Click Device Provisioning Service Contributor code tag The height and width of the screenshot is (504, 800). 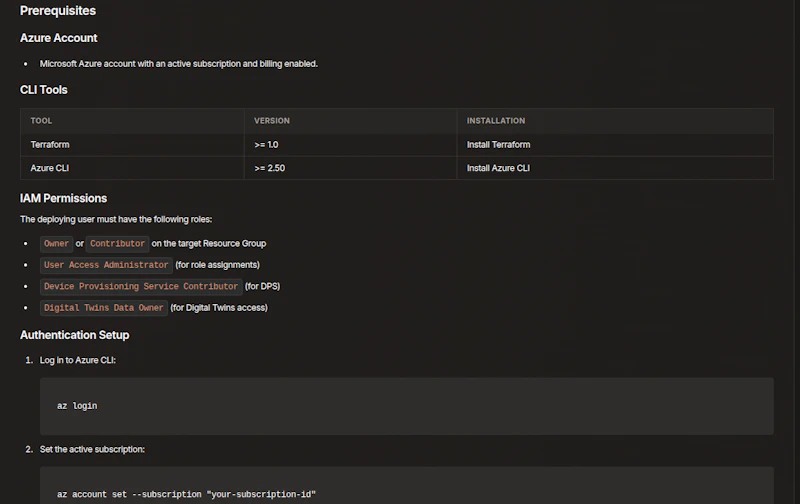tap(141, 287)
